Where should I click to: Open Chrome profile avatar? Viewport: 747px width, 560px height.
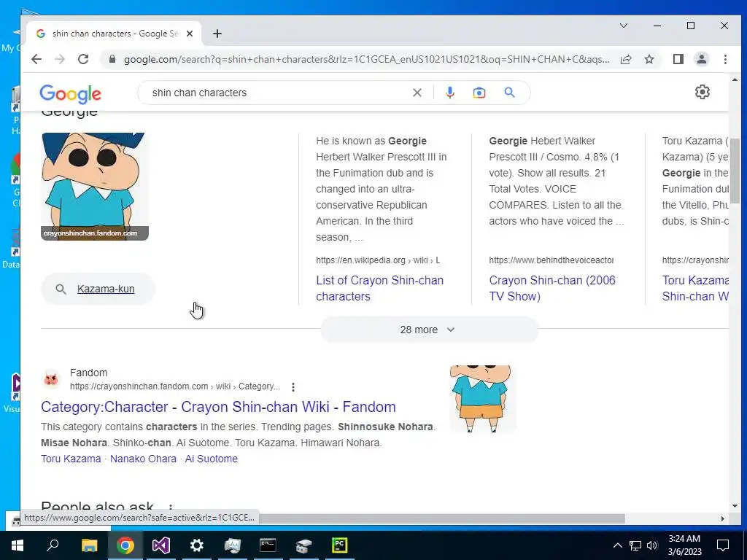(x=701, y=59)
